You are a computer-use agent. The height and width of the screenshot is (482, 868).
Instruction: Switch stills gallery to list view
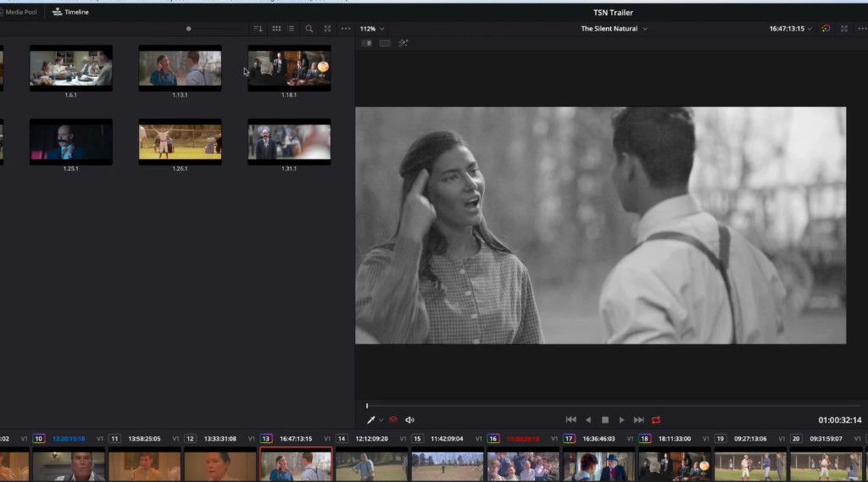point(292,29)
